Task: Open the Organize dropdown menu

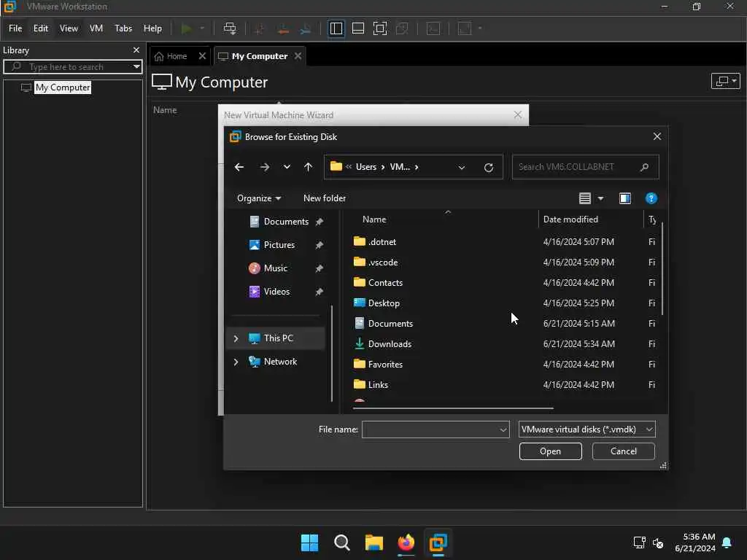Action: click(x=259, y=198)
